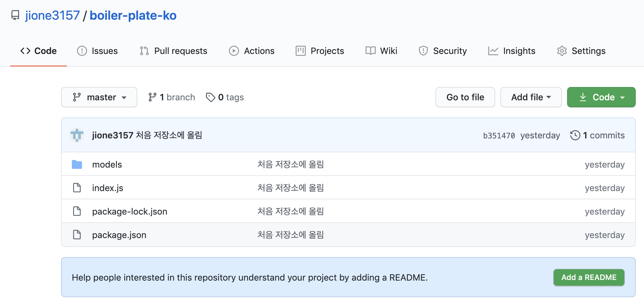644x306 pixels.
Task: Switch to the Code tab
Action: tap(38, 51)
